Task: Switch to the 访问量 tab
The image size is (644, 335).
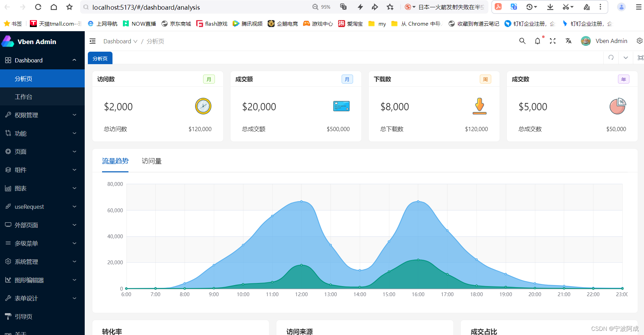Action: 151,161
